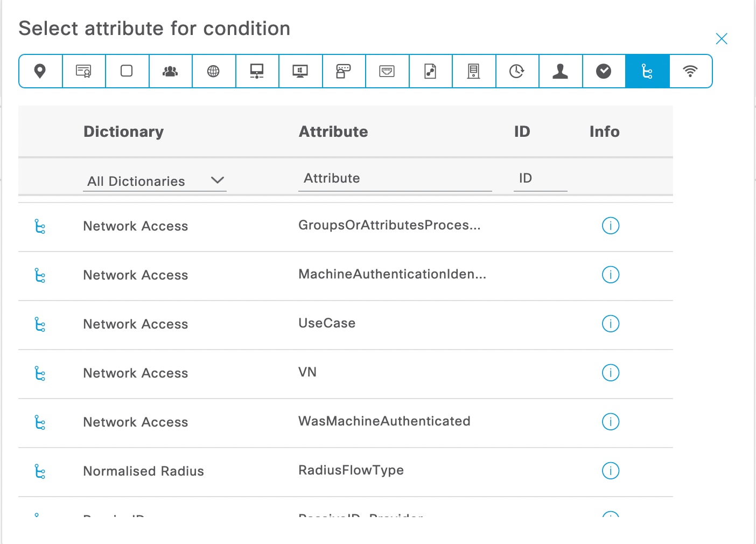Select the time and date filter icon

click(x=517, y=71)
